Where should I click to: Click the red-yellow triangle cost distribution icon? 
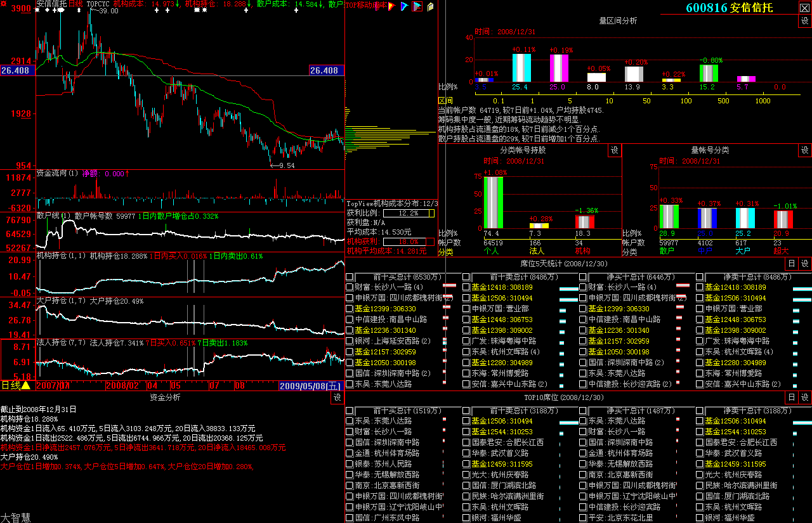(x=391, y=6)
